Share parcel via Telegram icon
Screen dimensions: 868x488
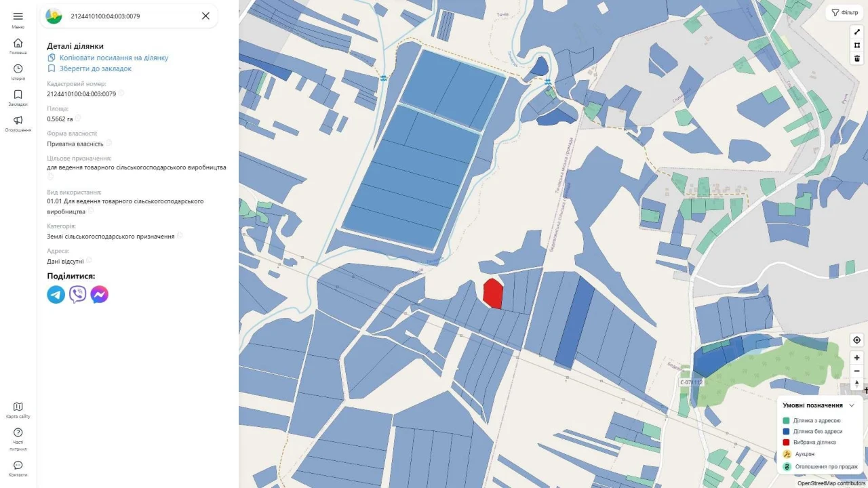pos(56,294)
